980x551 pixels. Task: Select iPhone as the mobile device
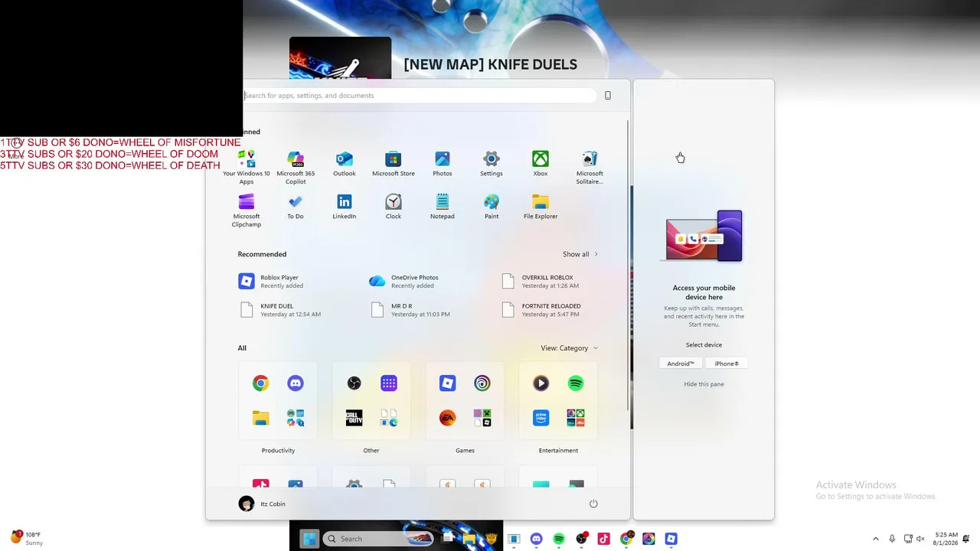coord(727,364)
